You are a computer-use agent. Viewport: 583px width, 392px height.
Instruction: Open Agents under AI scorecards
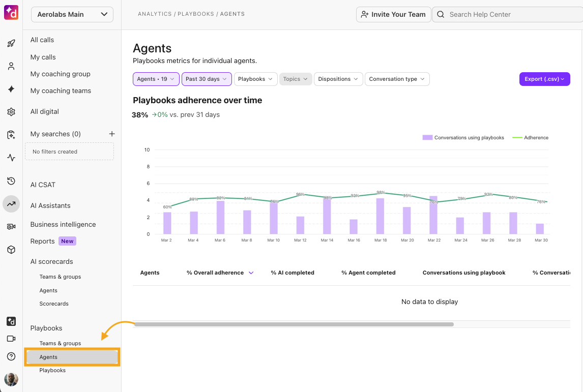48,290
